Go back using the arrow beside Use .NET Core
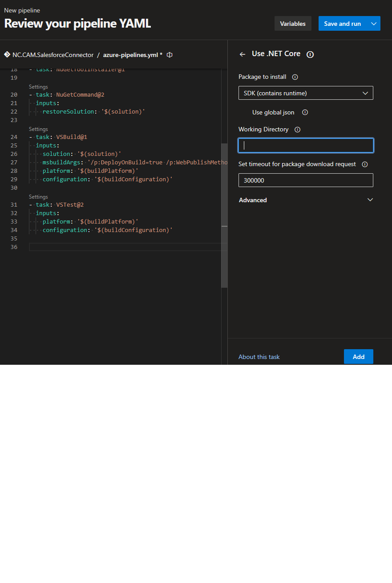 coord(242,54)
